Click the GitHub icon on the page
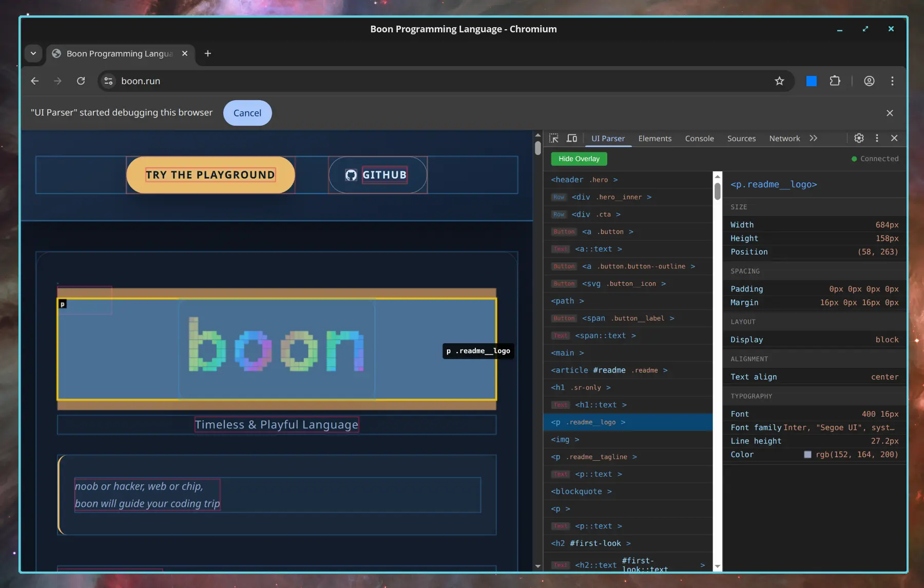This screenshot has width=924, height=588. [351, 174]
